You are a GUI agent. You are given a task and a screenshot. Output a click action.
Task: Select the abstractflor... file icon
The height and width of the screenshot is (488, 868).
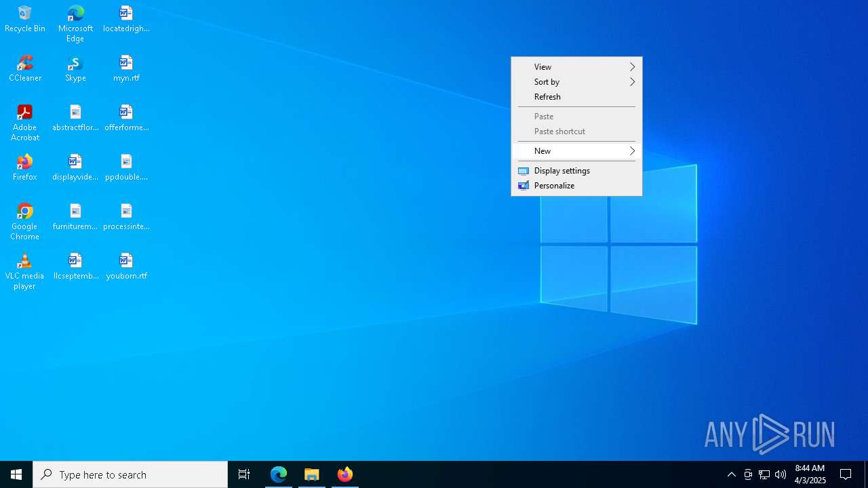point(75,118)
